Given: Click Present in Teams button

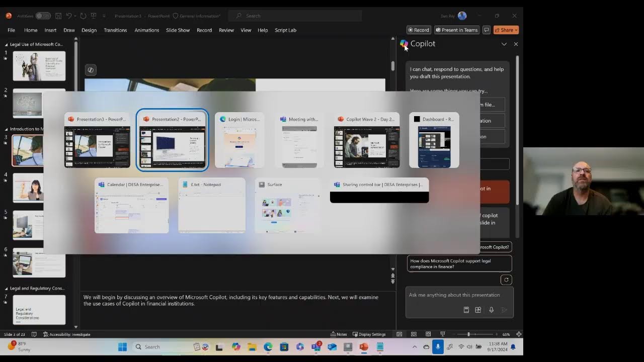Looking at the screenshot, I should (457, 30).
